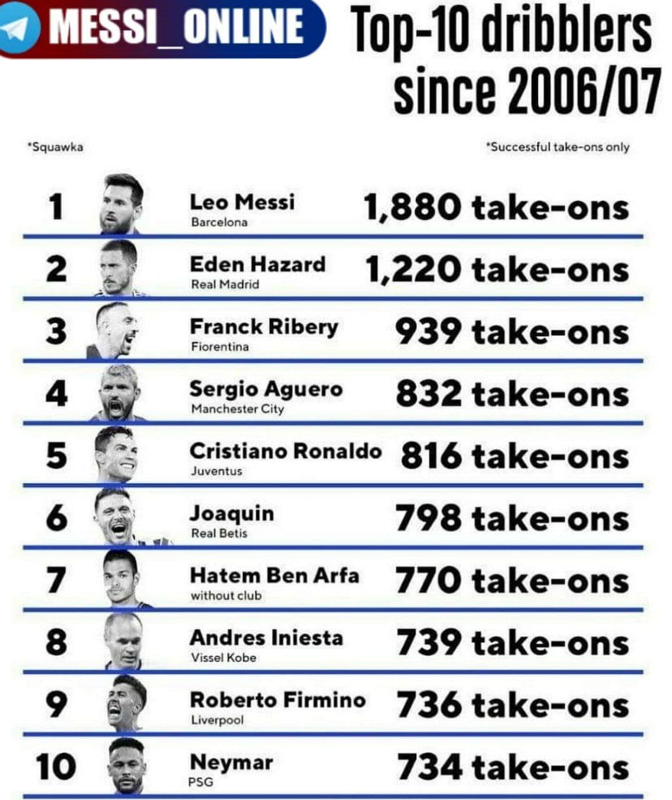
Task: Click the 'Top-10 dribblers' title text
Action: 502,31
